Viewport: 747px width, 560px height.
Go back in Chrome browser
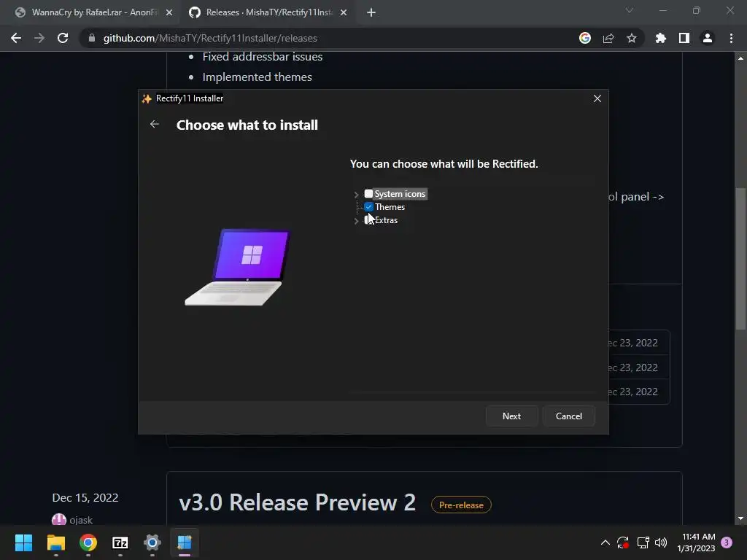coord(16,38)
